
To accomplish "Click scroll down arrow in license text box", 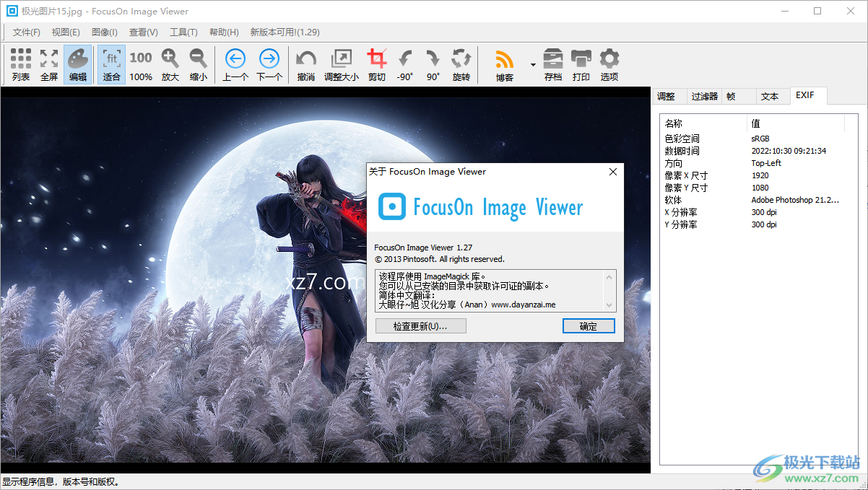I will click(x=610, y=305).
